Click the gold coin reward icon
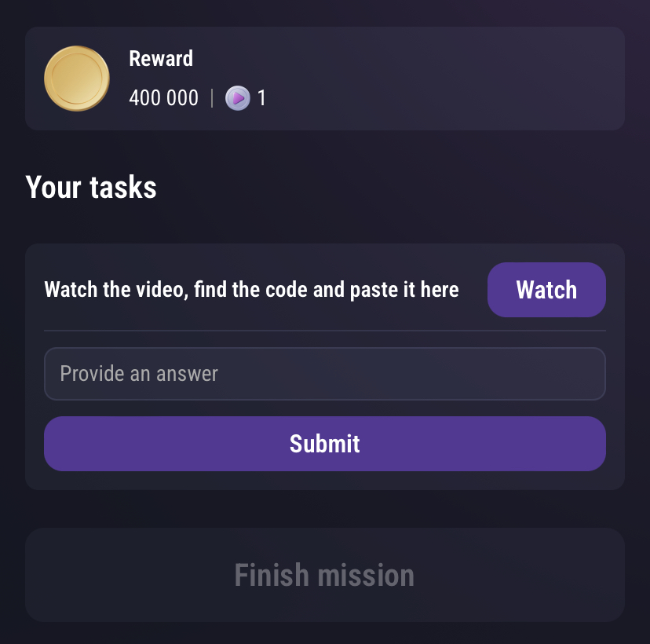This screenshot has width=650, height=644. tap(77, 79)
